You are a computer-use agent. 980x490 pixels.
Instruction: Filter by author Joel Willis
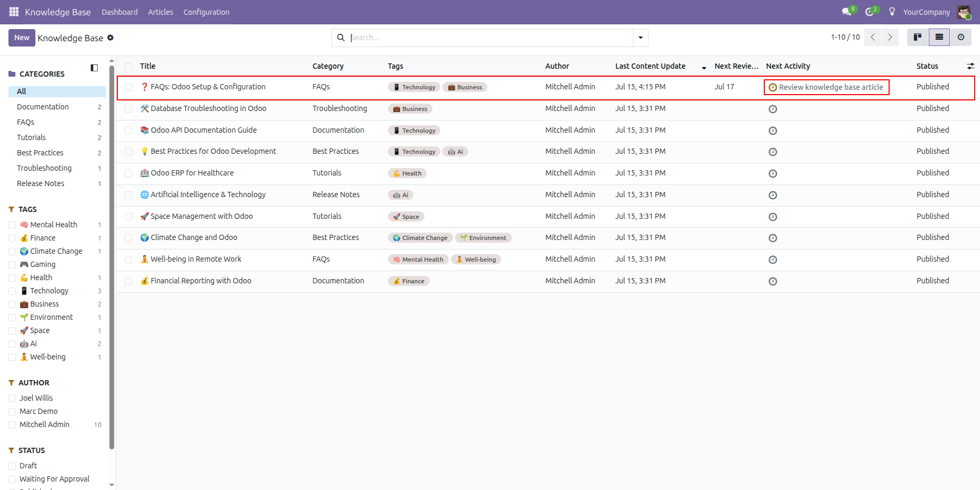pos(12,399)
